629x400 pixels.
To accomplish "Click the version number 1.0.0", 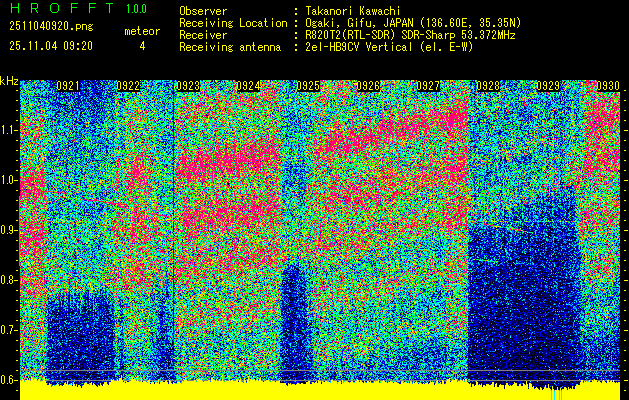I will pos(136,9).
